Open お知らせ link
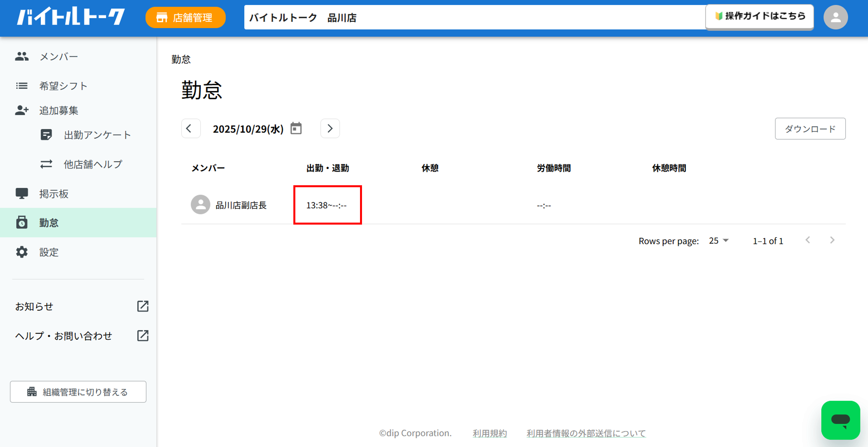 (34, 306)
